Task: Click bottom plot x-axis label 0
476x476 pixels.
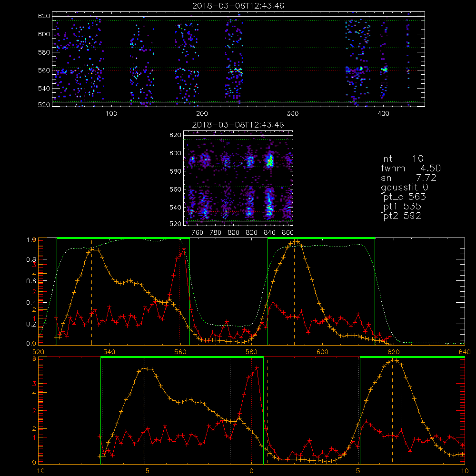Action: click(x=251, y=471)
